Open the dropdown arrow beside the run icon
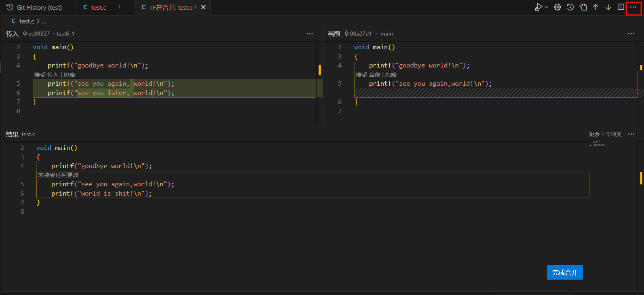This screenshot has height=295, width=644. click(x=547, y=7)
